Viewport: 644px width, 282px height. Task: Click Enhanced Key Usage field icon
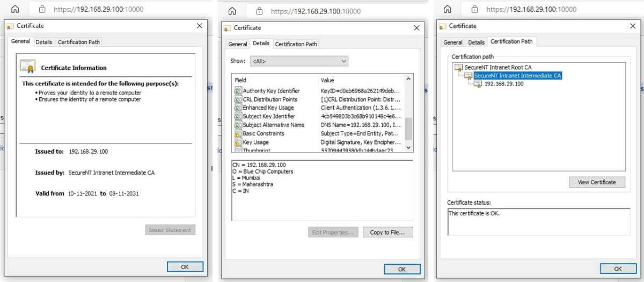[238, 108]
